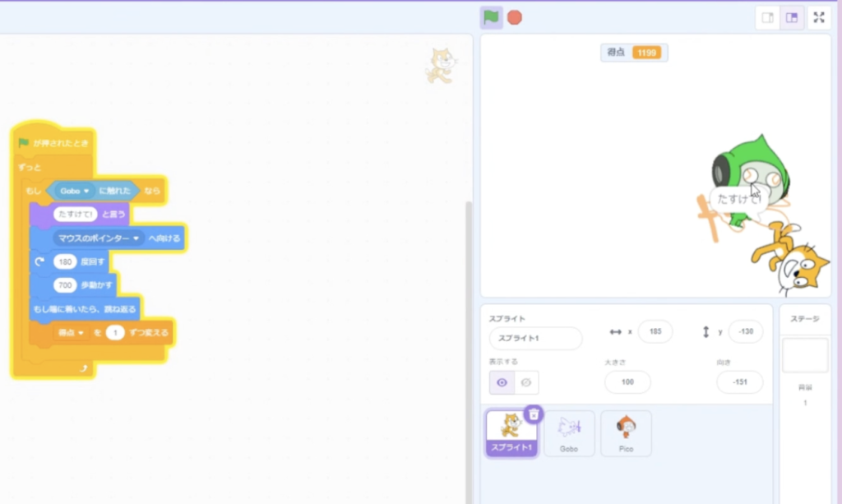Click the ずっと forever block
The height and width of the screenshot is (504, 842).
[x=30, y=167]
